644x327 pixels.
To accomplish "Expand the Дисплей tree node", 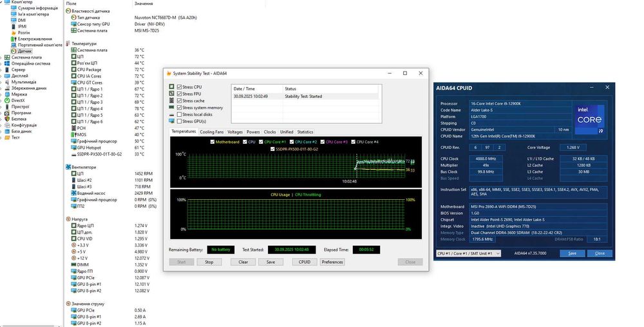I will (x=1, y=76).
